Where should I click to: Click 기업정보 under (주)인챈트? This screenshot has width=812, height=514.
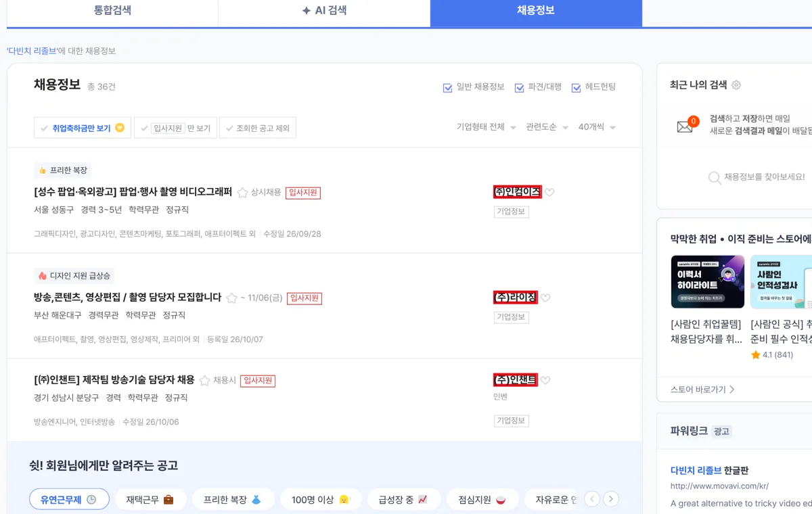[512, 421]
